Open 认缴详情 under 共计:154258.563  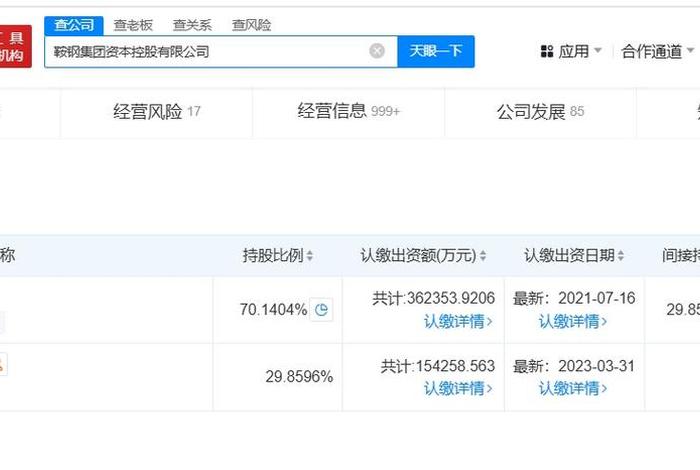[x=458, y=388]
